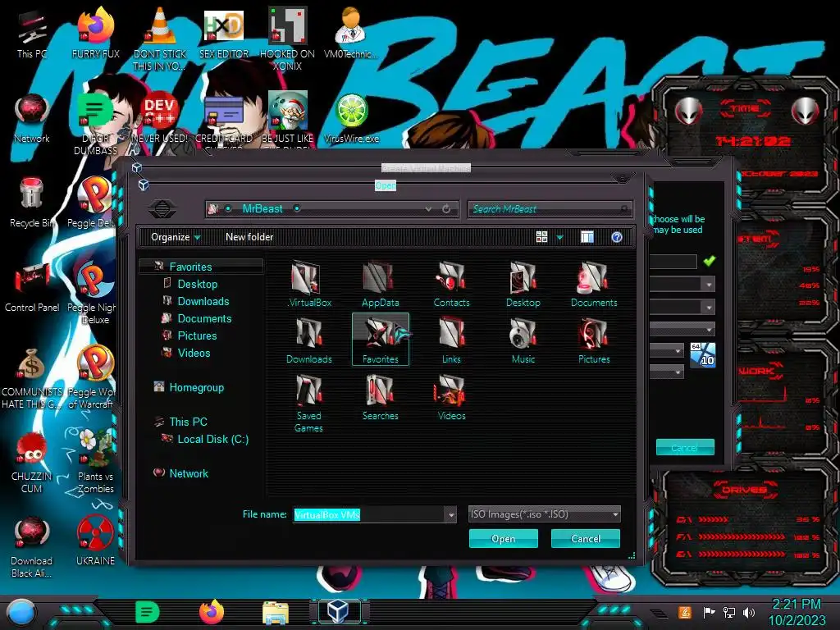The height and width of the screenshot is (630, 840).
Task: Open Plants vs Zombies desktop shortcut
Action: pos(95,461)
